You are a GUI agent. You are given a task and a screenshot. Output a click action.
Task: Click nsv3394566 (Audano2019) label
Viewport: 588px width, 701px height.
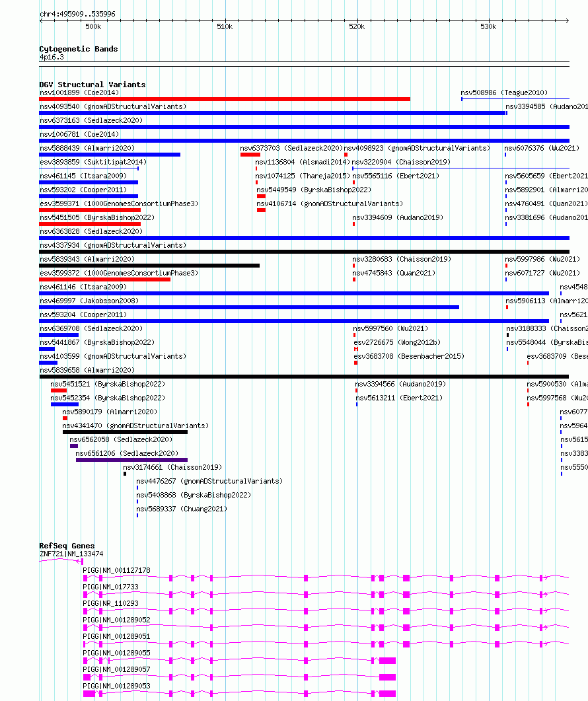[x=400, y=384]
